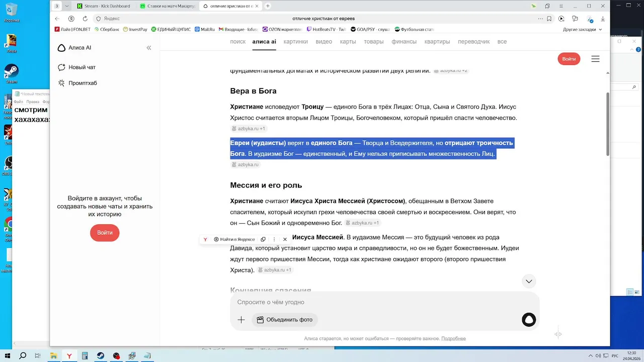Reload the page with refresh icon
644x362 pixels.
pyautogui.click(x=84, y=19)
